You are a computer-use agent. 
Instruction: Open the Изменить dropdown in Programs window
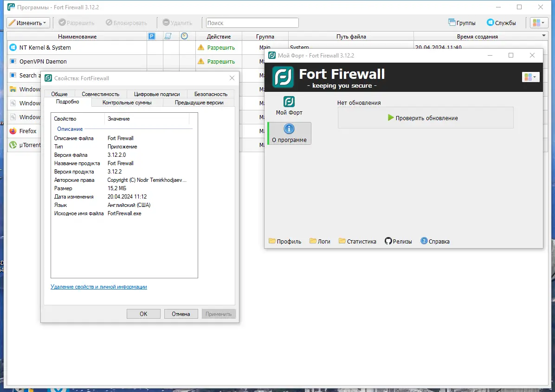coord(27,23)
